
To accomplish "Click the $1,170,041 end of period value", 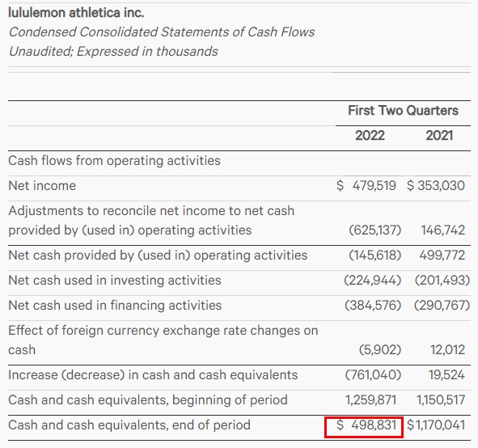I will pos(436,425).
